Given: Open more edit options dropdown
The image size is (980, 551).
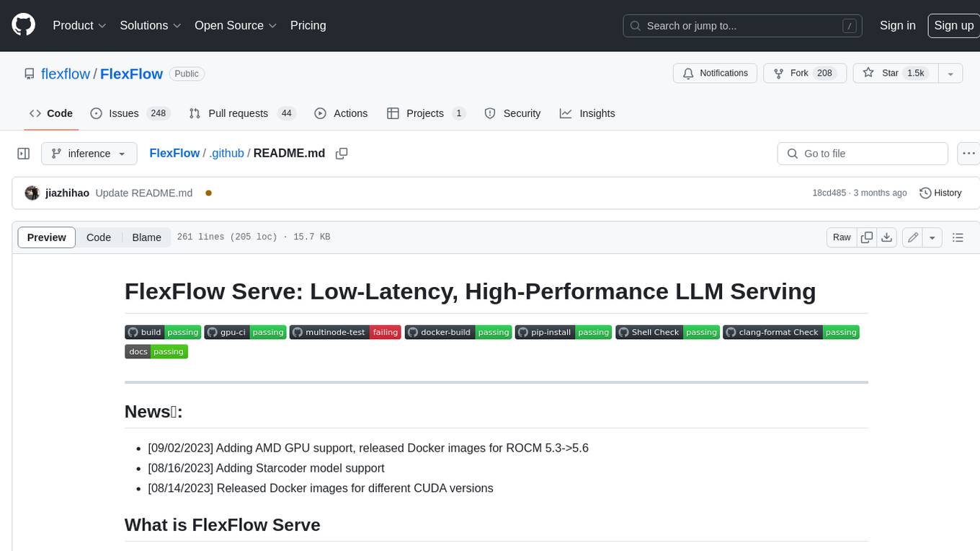Looking at the screenshot, I should click(x=932, y=237).
